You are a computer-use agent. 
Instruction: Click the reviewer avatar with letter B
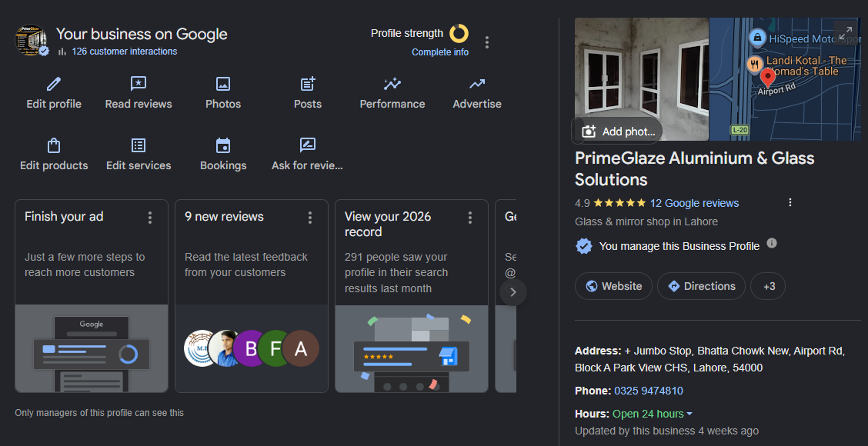(250, 348)
